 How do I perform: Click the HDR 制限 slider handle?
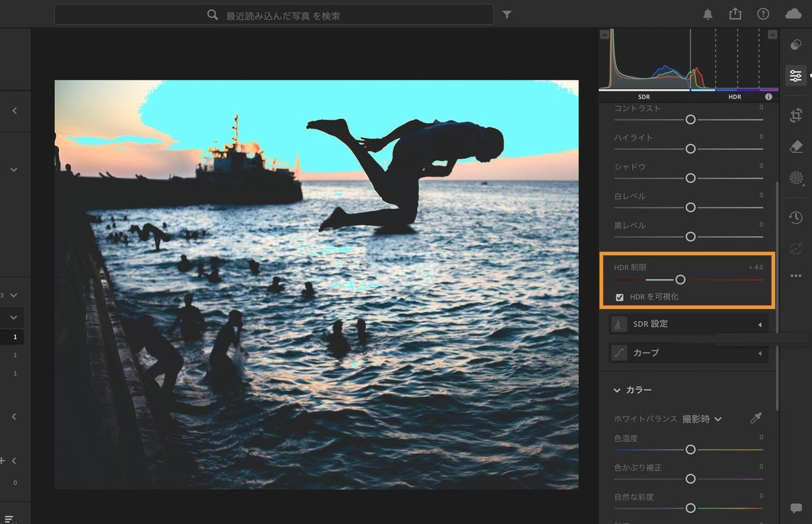click(x=680, y=279)
